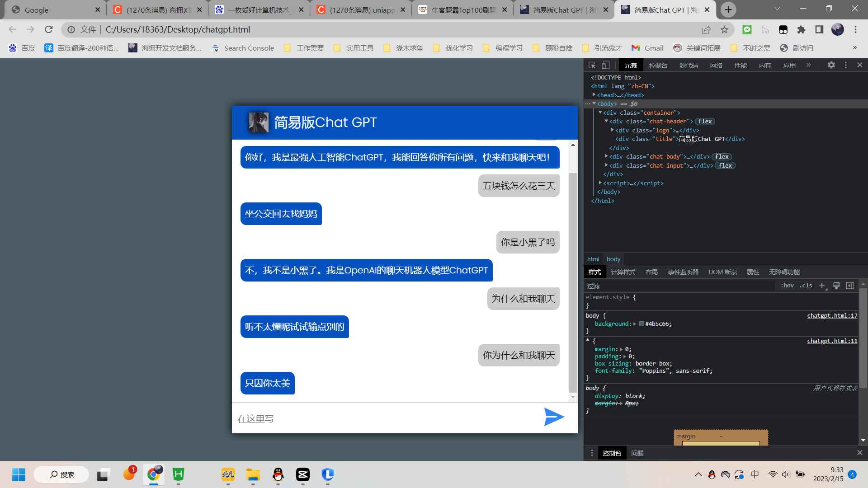This screenshot has height=488, width=868.
Task: Open DevTools settings gear
Action: [x=831, y=65]
